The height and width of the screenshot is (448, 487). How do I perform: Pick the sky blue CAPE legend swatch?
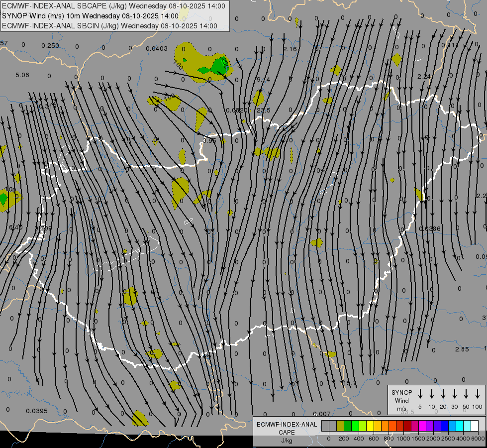point(452,426)
